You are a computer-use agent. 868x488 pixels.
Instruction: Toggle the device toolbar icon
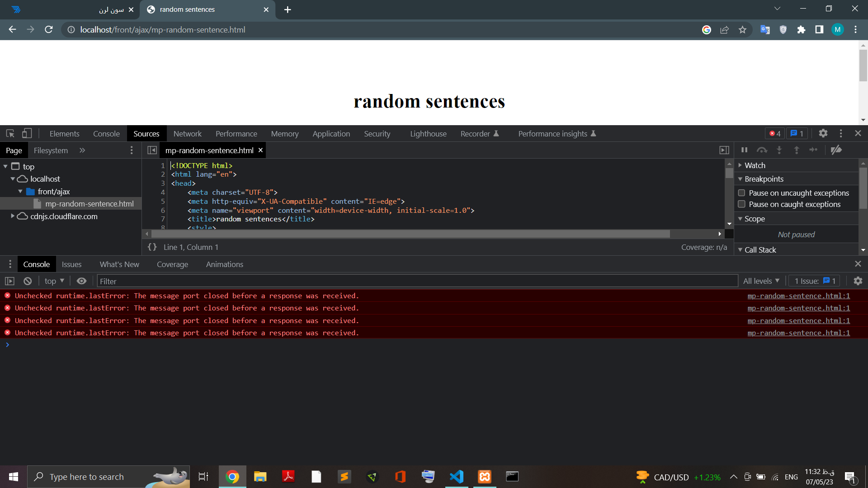click(27, 134)
